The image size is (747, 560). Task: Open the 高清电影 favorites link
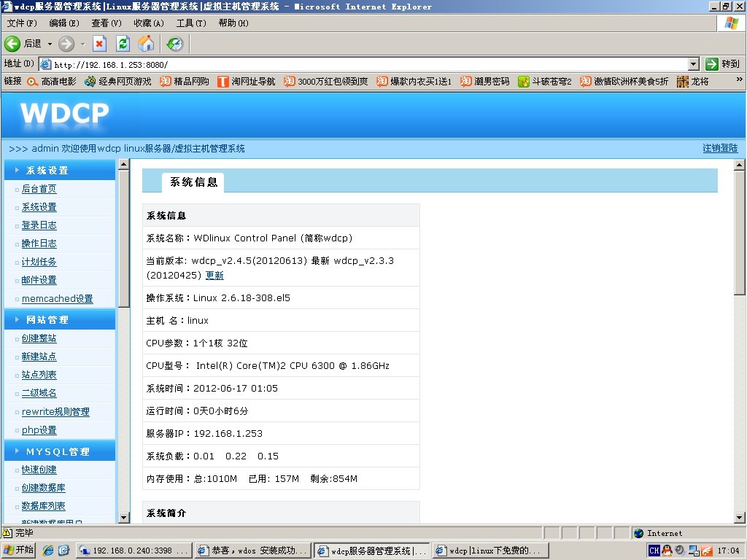pyautogui.click(x=52, y=82)
